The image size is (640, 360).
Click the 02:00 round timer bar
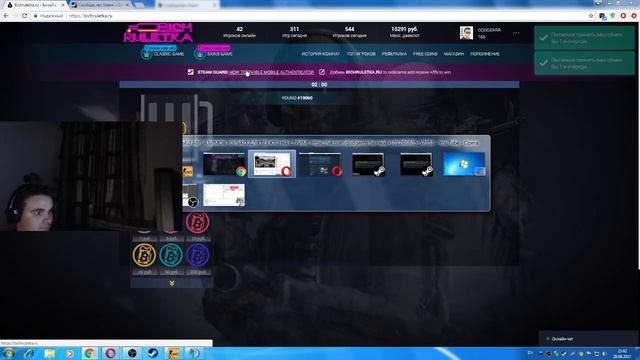pos(319,84)
